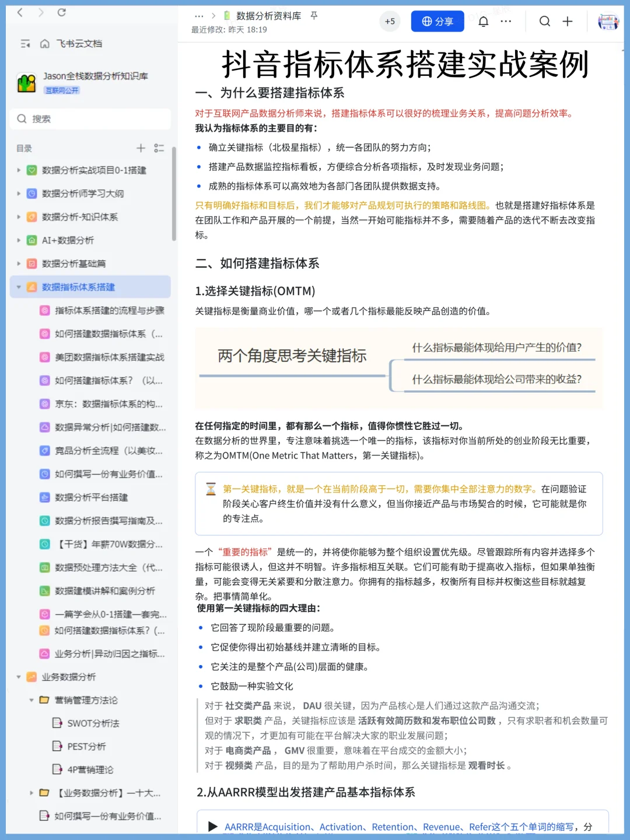The height and width of the screenshot is (840, 630).
Task: Collapse the 营销管理方法论 folder
Action: click(x=32, y=700)
